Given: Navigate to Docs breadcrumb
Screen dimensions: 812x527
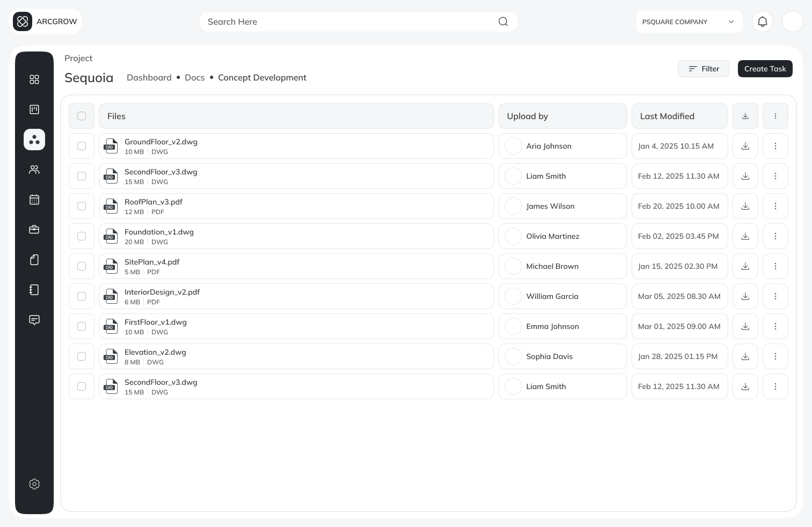Looking at the screenshot, I should click(194, 78).
